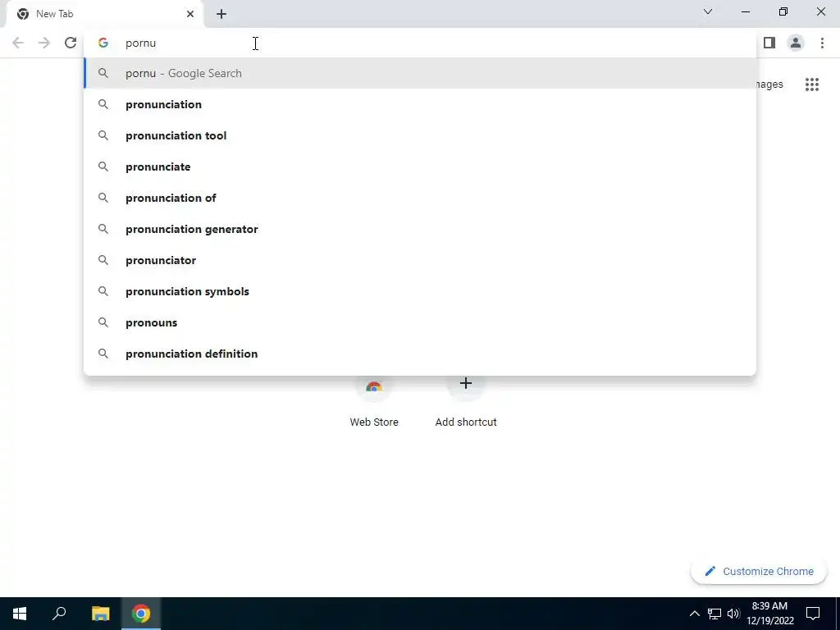Viewport: 840px width, 630px height.
Task: Click Chrome icon in taskbar
Action: pos(141,614)
